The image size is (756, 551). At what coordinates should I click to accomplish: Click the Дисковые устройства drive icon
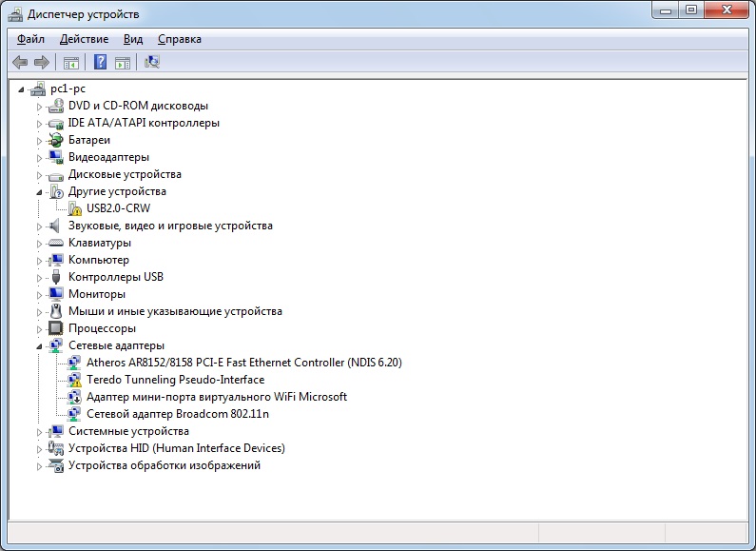pos(56,175)
